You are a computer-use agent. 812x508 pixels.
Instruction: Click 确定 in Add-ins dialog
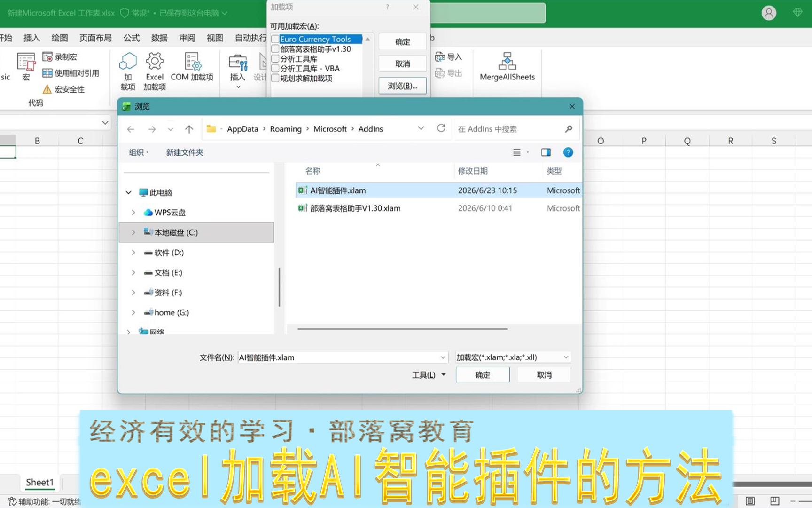tap(403, 42)
